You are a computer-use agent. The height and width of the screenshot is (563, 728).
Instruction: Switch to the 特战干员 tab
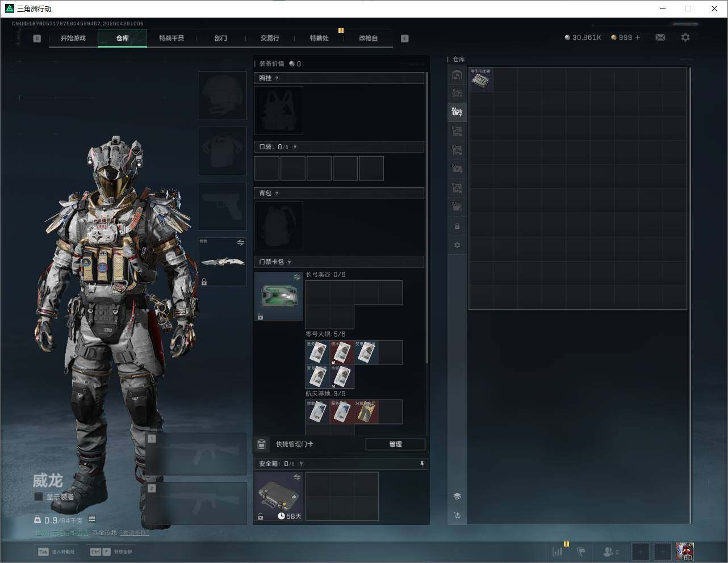pyautogui.click(x=171, y=38)
